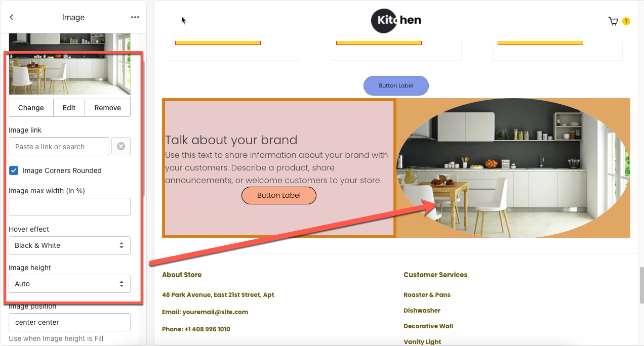
Task: Click the Remove image button
Action: 107,108
